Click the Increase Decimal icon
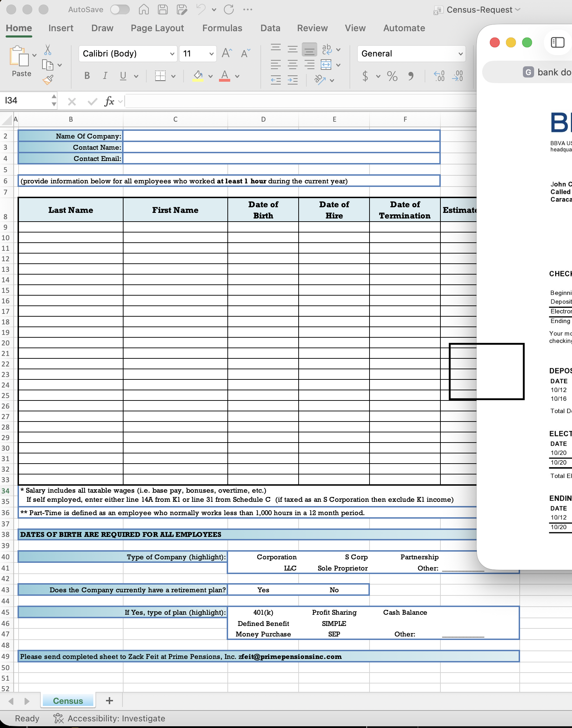Screen dimensions: 572x728 (x=439, y=76)
